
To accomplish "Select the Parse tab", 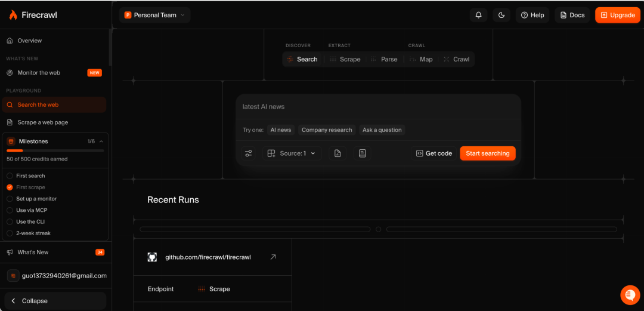I will [x=384, y=59].
